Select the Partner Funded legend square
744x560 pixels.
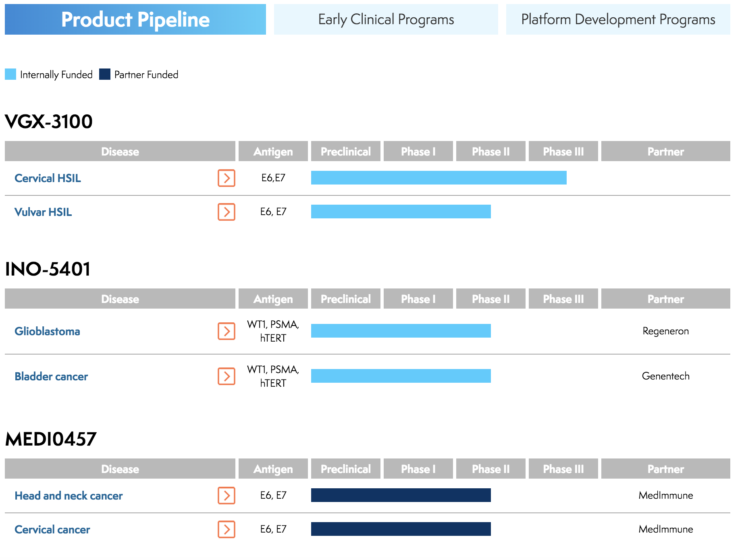[x=104, y=74]
